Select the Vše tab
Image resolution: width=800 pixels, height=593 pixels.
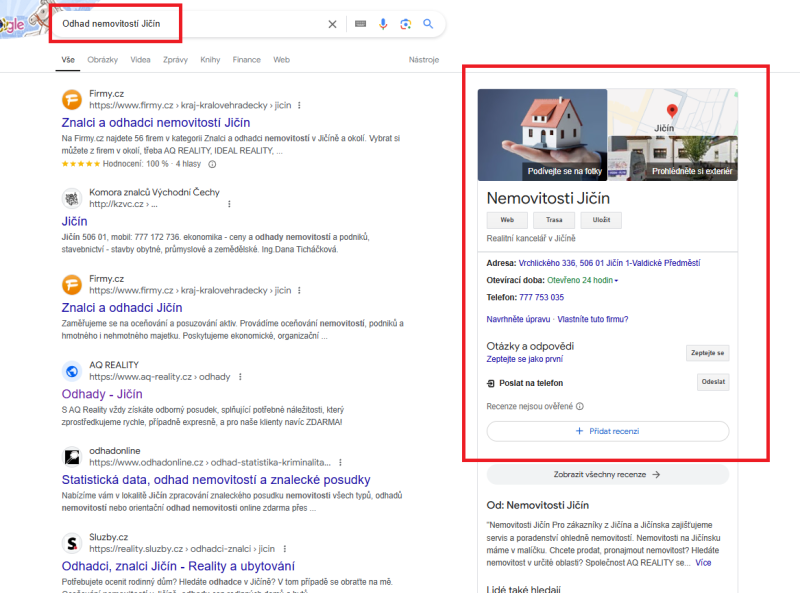pos(68,60)
